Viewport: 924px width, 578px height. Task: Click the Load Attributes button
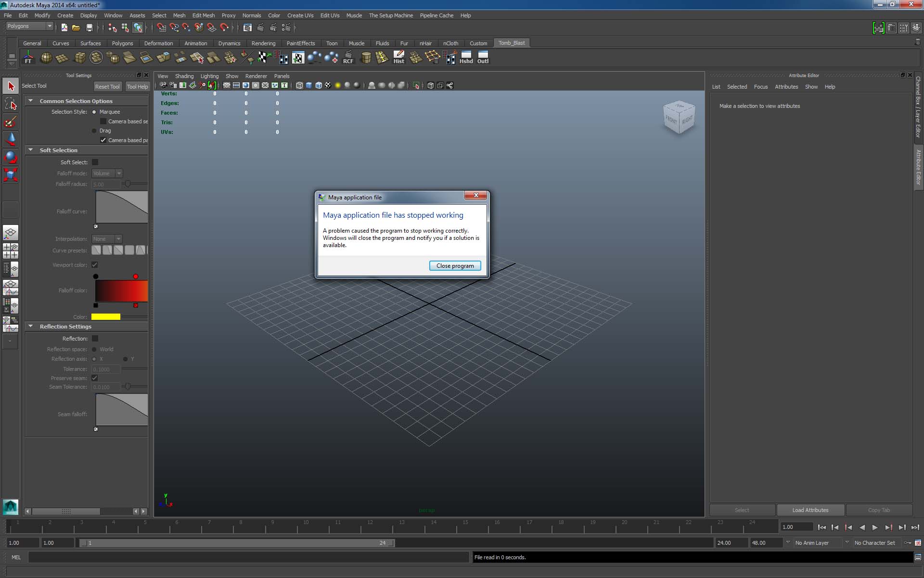pos(810,510)
